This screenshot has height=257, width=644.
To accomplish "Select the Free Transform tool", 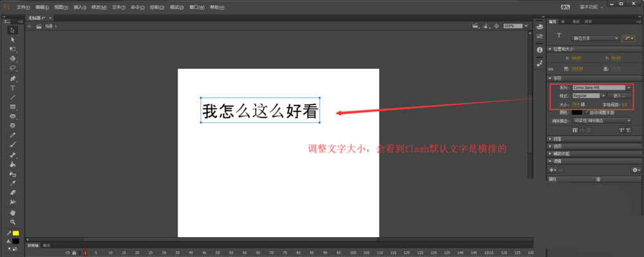I will (x=13, y=49).
